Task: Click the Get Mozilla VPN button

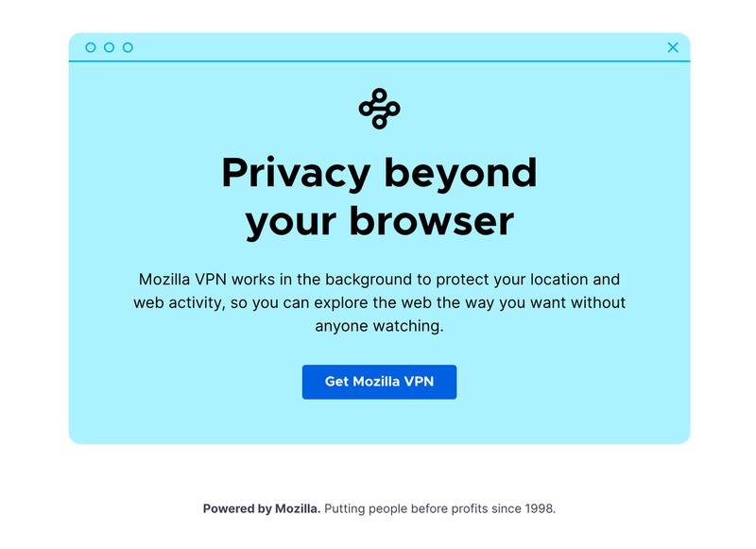Action: [x=380, y=382]
